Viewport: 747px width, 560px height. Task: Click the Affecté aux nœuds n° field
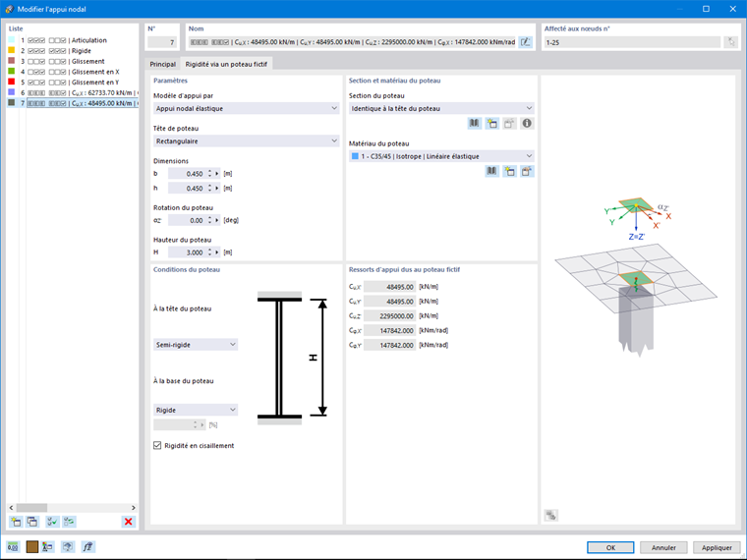point(632,42)
